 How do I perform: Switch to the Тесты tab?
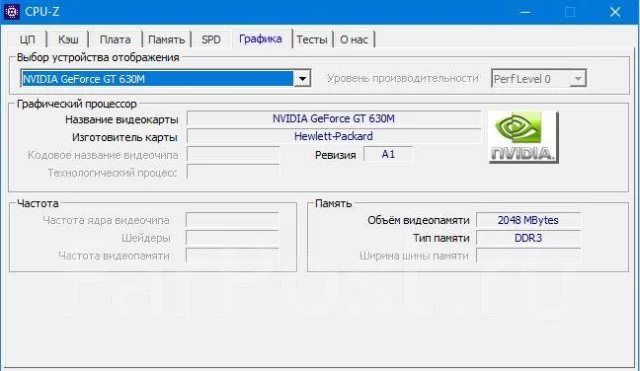(312, 40)
